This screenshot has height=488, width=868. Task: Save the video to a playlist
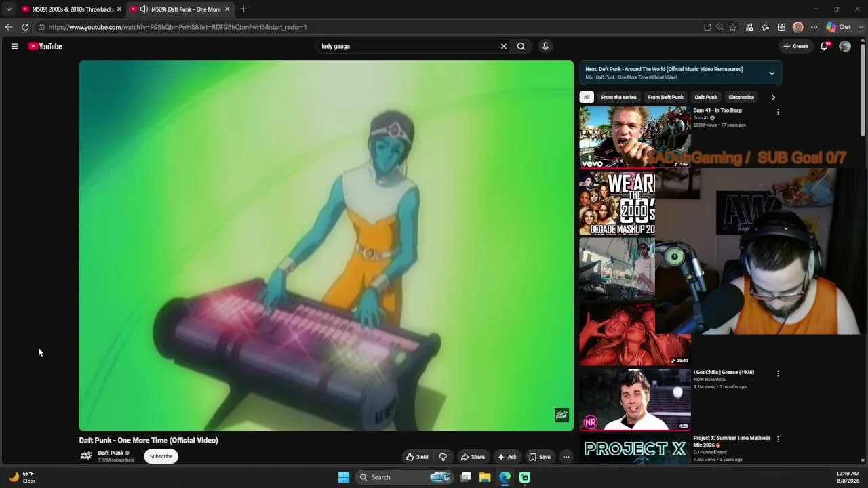click(x=540, y=457)
